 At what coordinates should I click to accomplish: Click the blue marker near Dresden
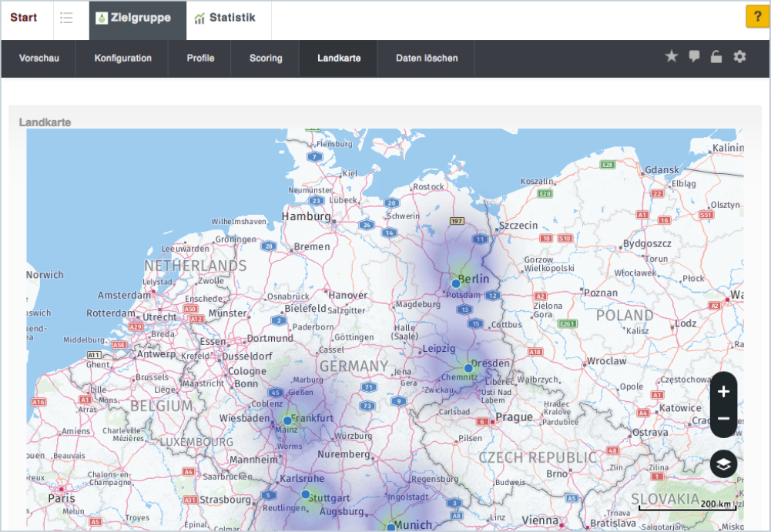468,368
